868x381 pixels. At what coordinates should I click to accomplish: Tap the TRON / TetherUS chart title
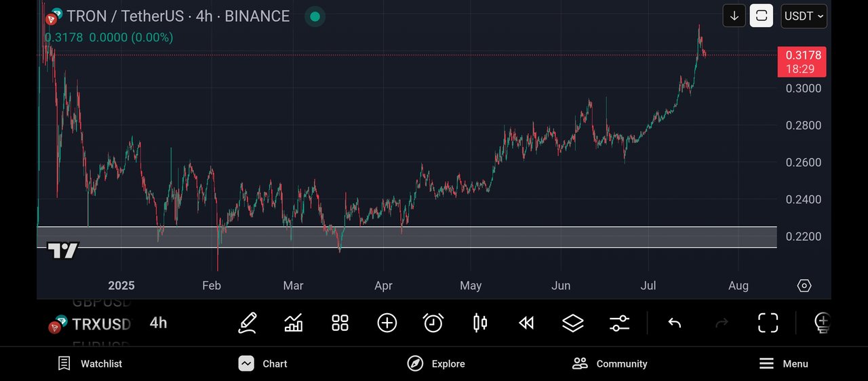178,16
